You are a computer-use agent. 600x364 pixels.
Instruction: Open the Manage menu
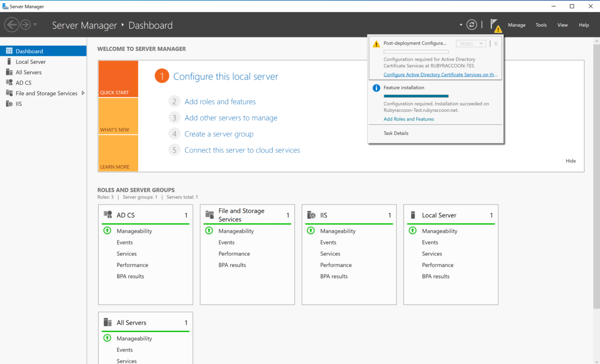pyautogui.click(x=516, y=25)
